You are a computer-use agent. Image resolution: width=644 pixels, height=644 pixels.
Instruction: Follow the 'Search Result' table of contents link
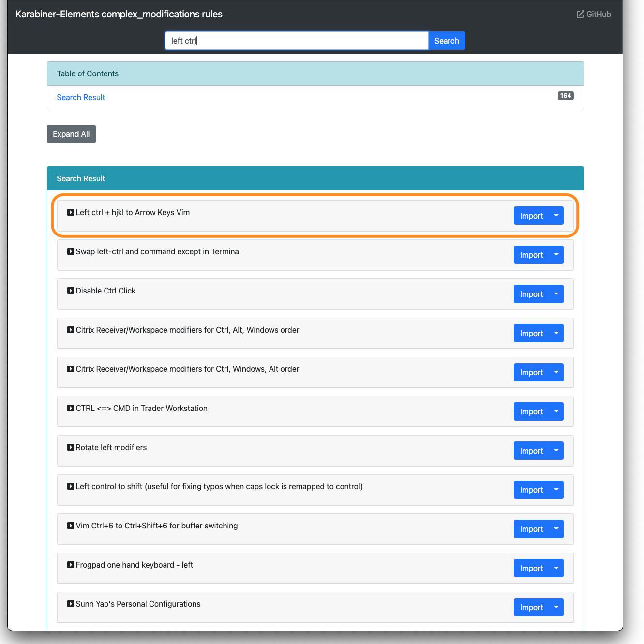point(81,97)
